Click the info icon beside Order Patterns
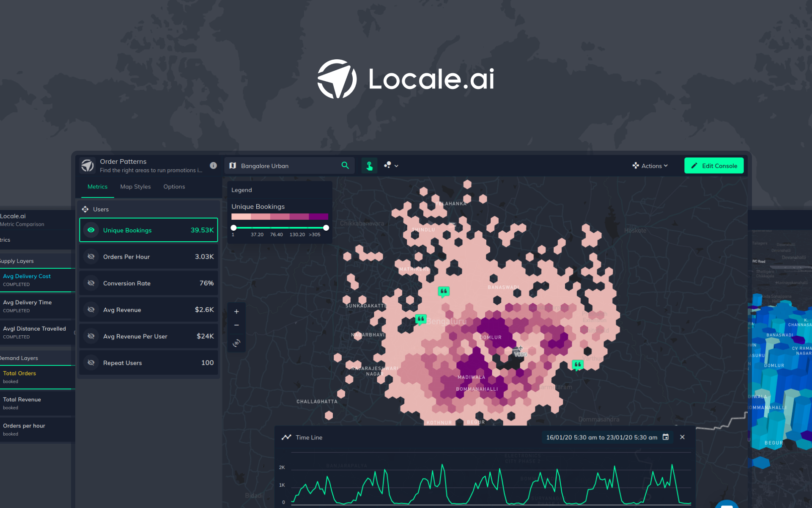 213,166
